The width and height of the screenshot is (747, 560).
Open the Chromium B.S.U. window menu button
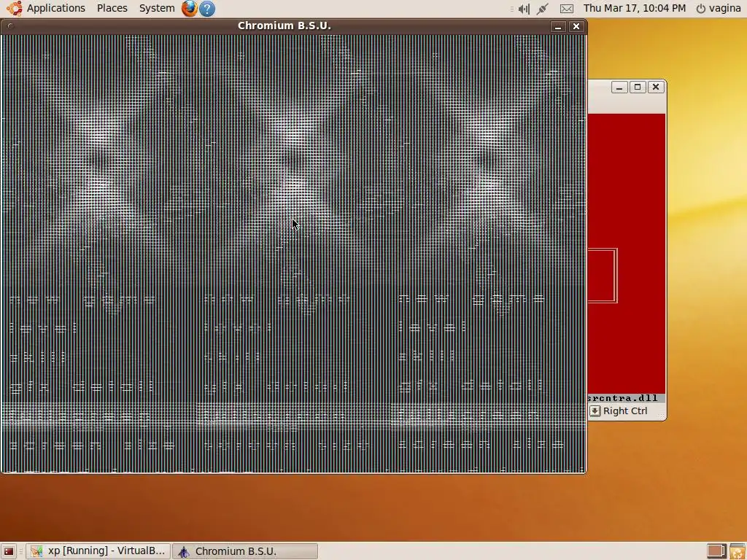point(10,26)
